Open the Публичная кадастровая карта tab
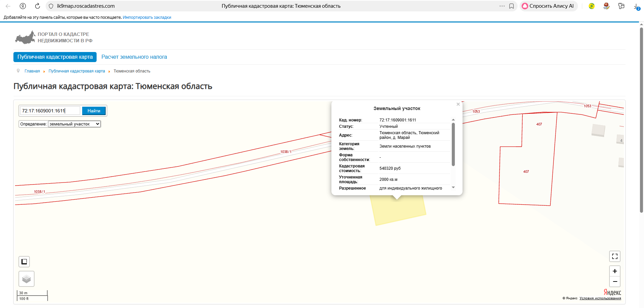This screenshot has height=308, width=644. [55, 57]
